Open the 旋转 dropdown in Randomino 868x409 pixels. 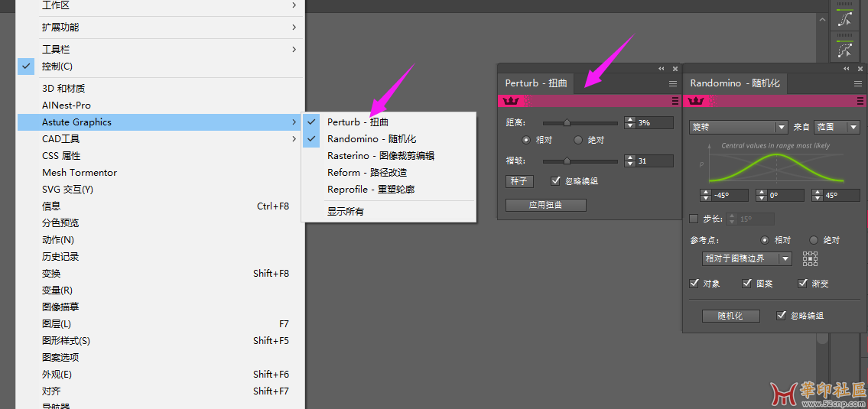coord(738,128)
